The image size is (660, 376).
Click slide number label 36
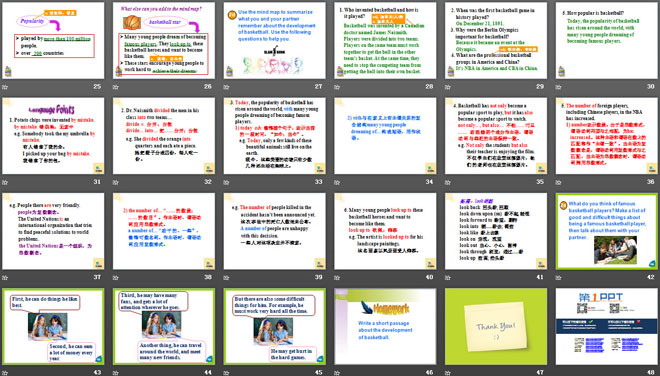pyautogui.click(x=651, y=181)
